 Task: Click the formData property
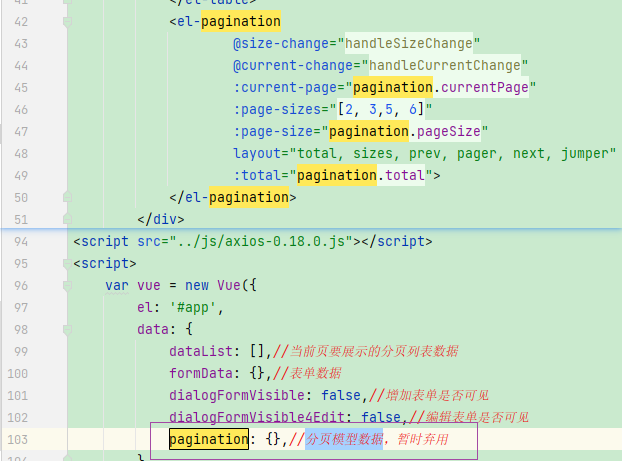click(201, 373)
